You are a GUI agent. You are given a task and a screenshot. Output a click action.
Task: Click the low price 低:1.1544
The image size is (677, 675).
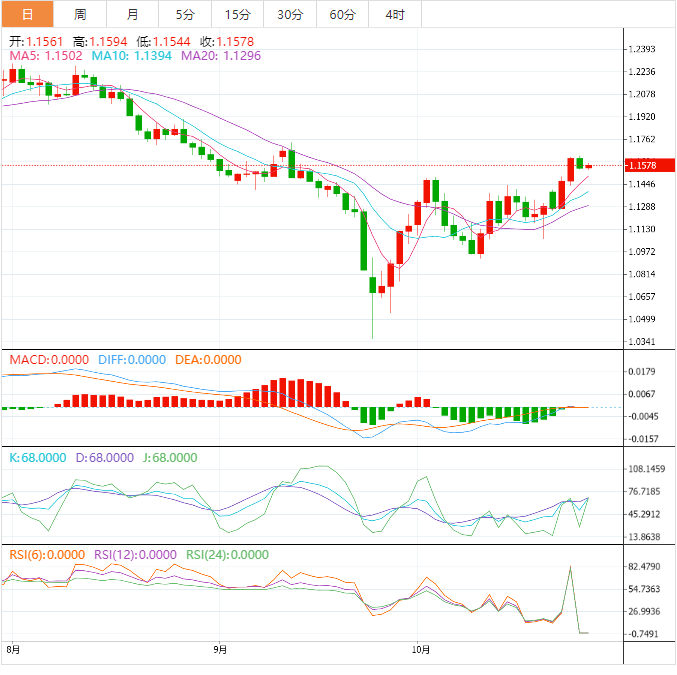[164, 42]
